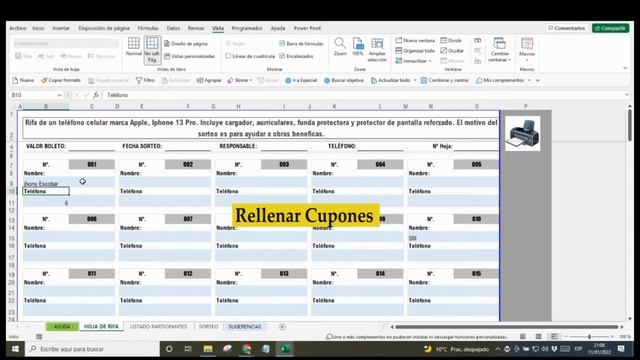Switch to the SUGERENCIAS sheet tab
Image resolution: width=640 pixels, height=360 pixels.
[244, 327]
